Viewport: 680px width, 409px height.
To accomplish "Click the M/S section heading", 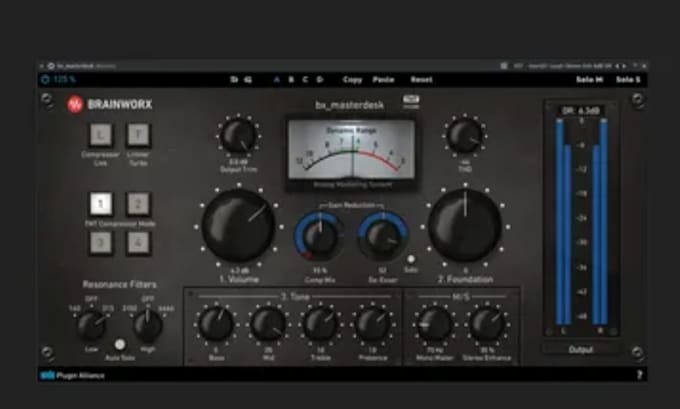I will [461, 297].
